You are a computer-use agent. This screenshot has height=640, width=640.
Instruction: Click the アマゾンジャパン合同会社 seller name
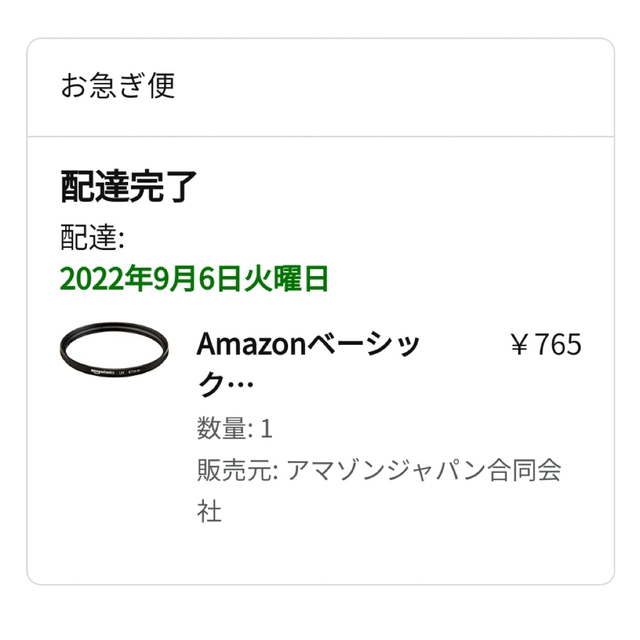coord(380,490)
